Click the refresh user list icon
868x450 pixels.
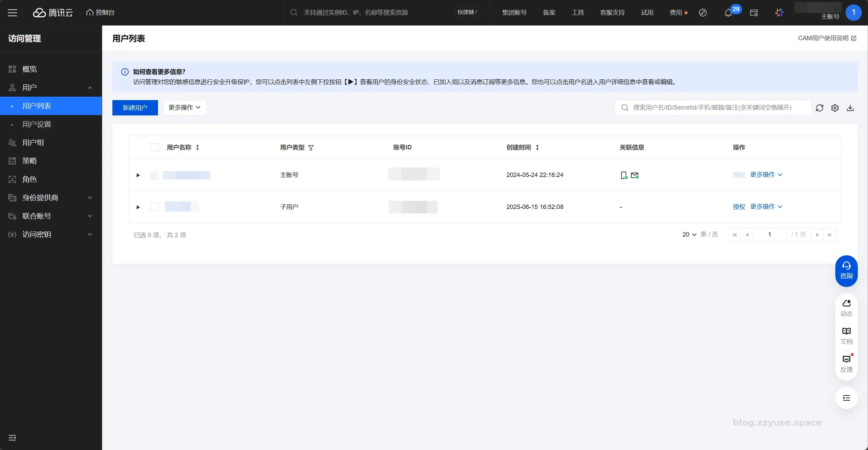point(819,108)
